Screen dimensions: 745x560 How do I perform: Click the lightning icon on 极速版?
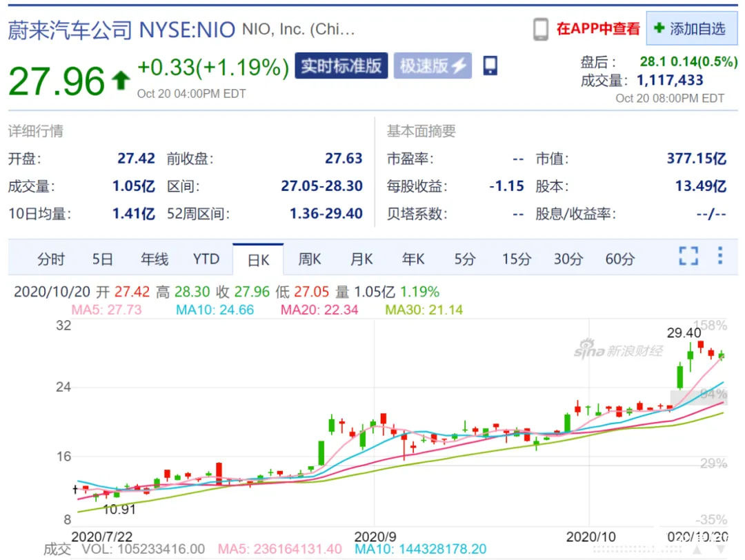tap(459, 66)
